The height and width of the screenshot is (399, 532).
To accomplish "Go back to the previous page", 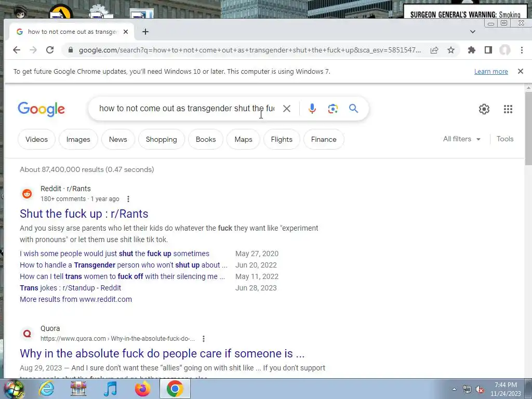I will click(16, 50).
